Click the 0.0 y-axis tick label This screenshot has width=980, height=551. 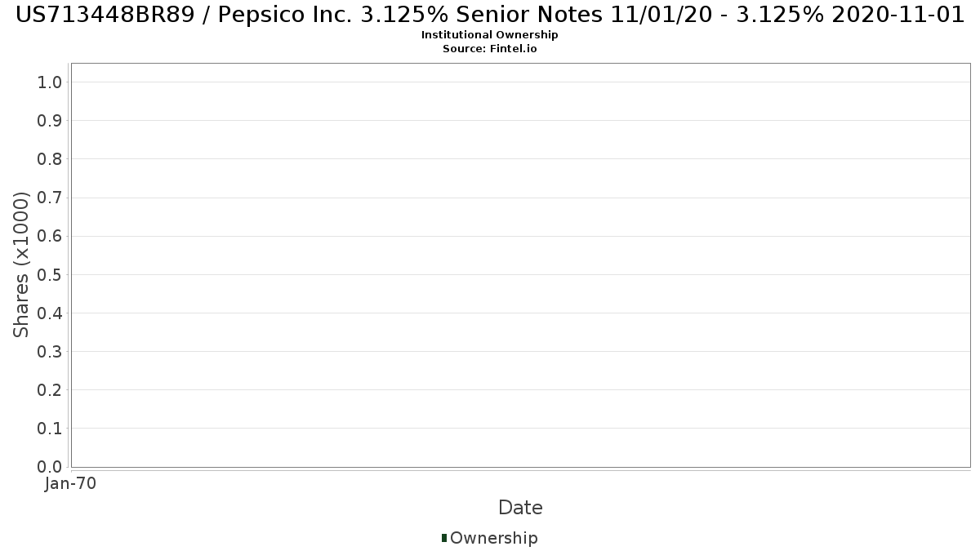pyautogui.click(x=50, y=467)
